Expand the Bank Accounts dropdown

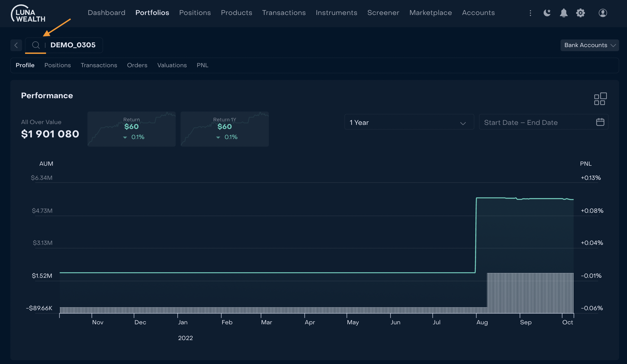pyautogui.click(x=589, y=45)
